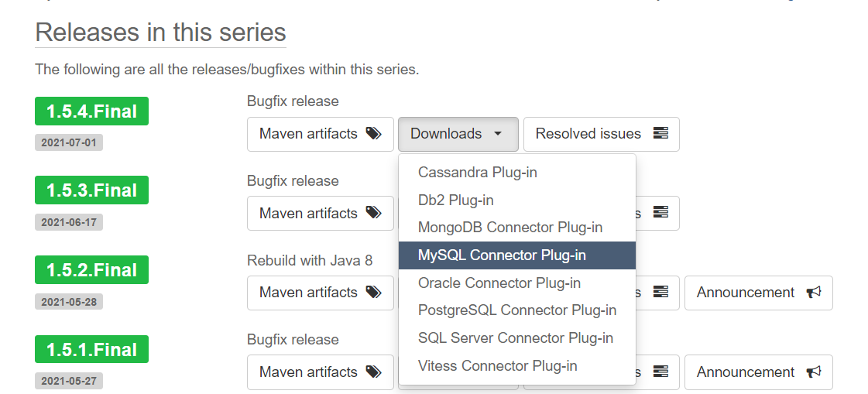The height and width of the screenshot is (394, 868).
Task: Click the megaphone icon on 1.5.2.Final Announcement
Action: coord(813,292)
